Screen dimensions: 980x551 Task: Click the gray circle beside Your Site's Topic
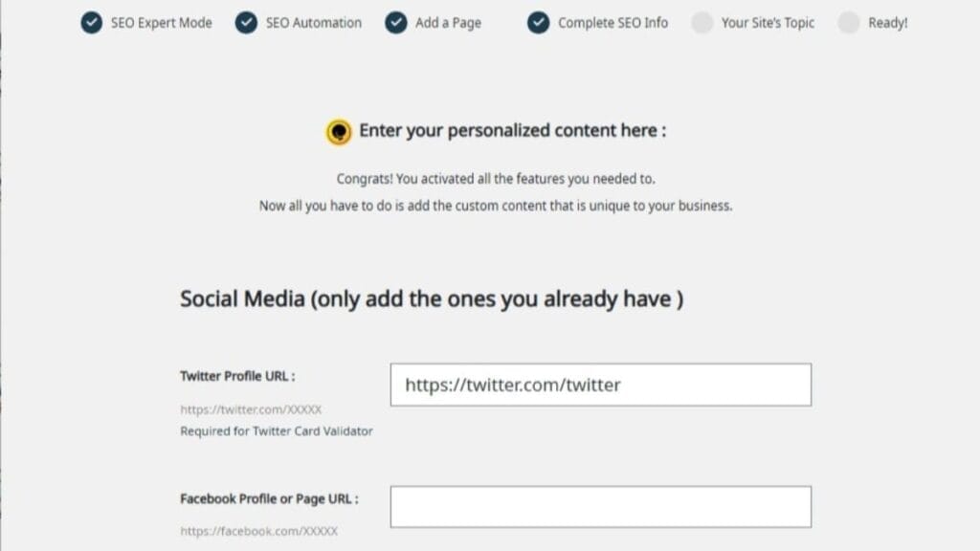coord(702,22)
